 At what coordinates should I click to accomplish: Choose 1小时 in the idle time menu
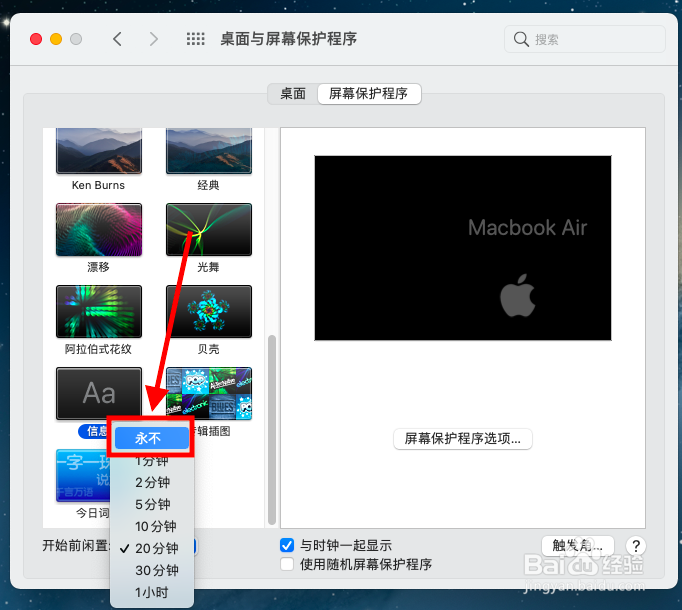click(152, 592)
